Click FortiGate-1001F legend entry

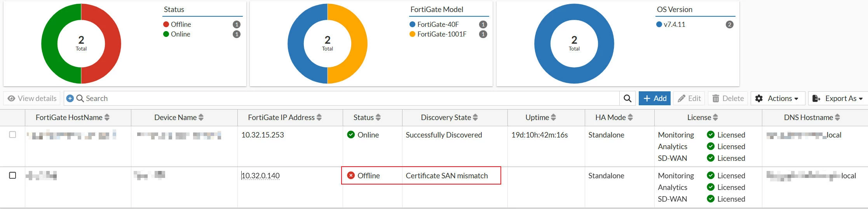[x=438, y=34]
